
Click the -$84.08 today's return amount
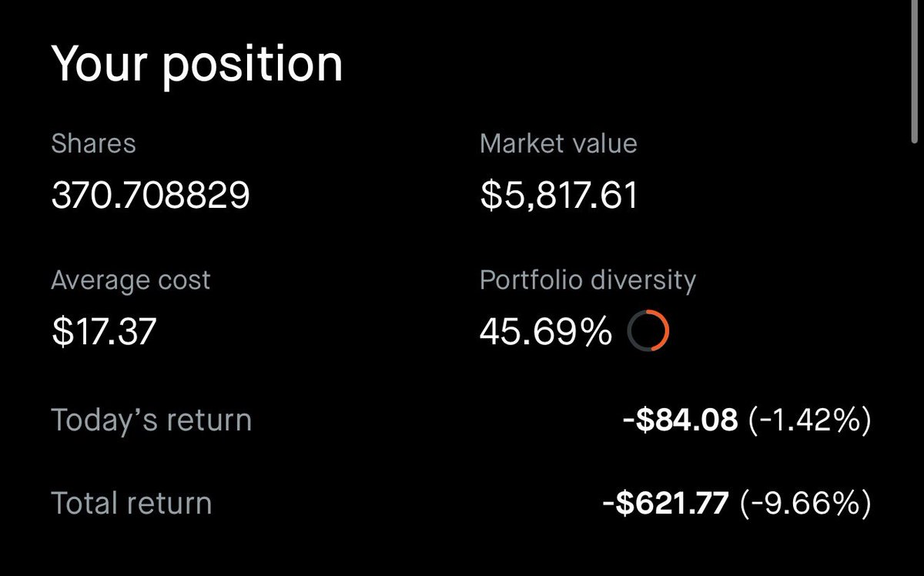(680, 420)
